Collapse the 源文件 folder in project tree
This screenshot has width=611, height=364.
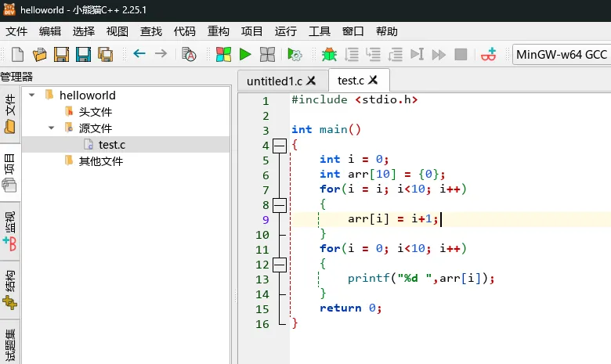(51, 128)
